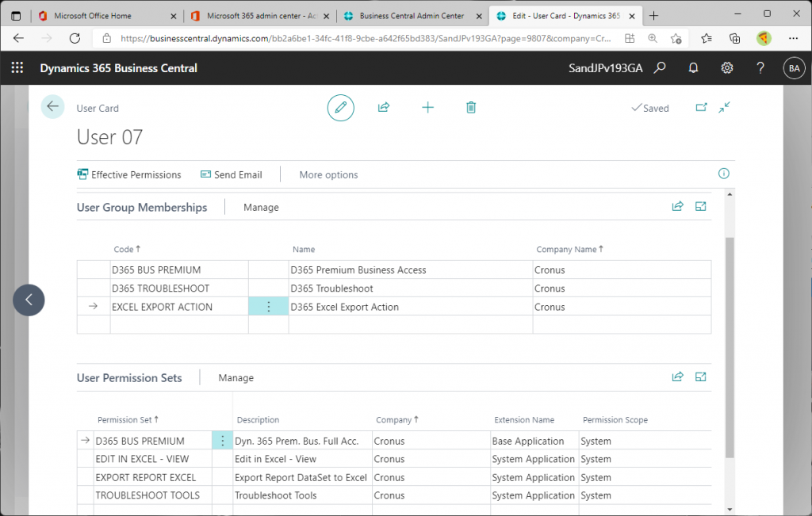This screenshot has width=812, height=516.
Task: Click the Effective Permissions action
Action: coord(129,175)
